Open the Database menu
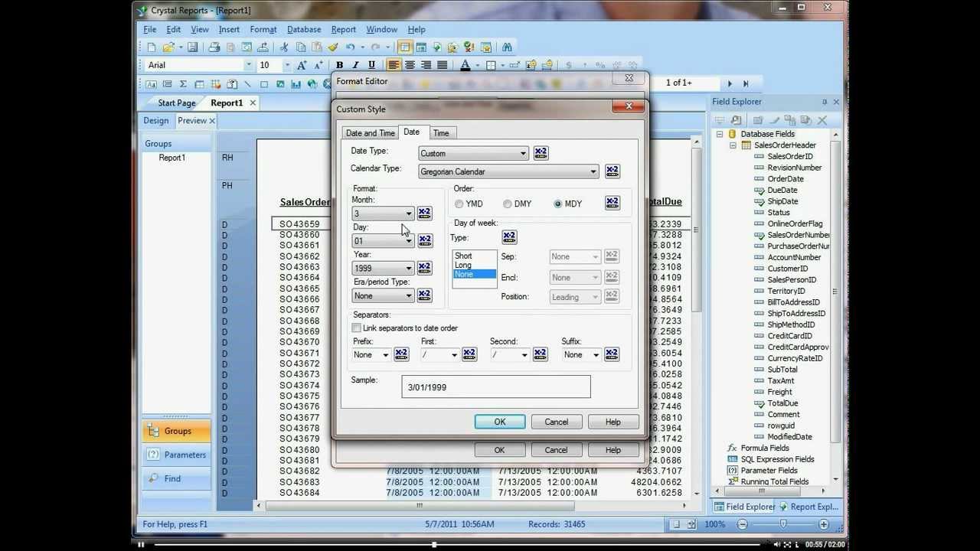The width and height of the screenshot is (980, 551). [304, 30]
